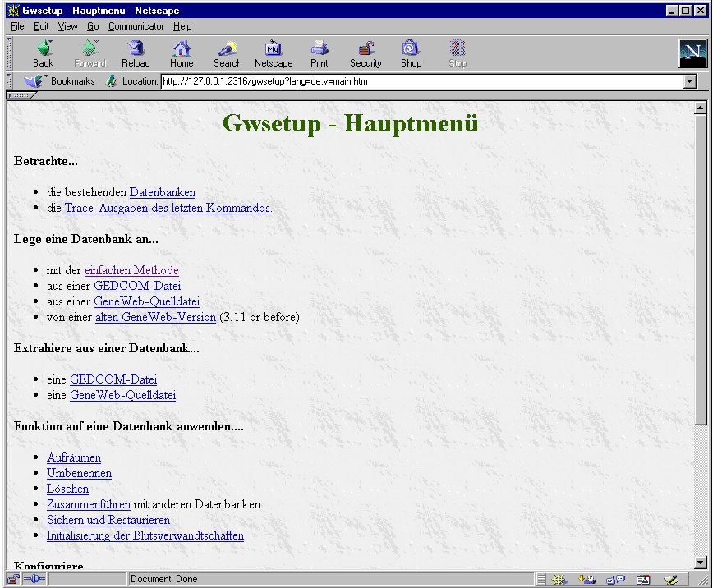Collapse the location toolbar via its handle
Screen dimensions: 713x588
[x=9, y=81]
